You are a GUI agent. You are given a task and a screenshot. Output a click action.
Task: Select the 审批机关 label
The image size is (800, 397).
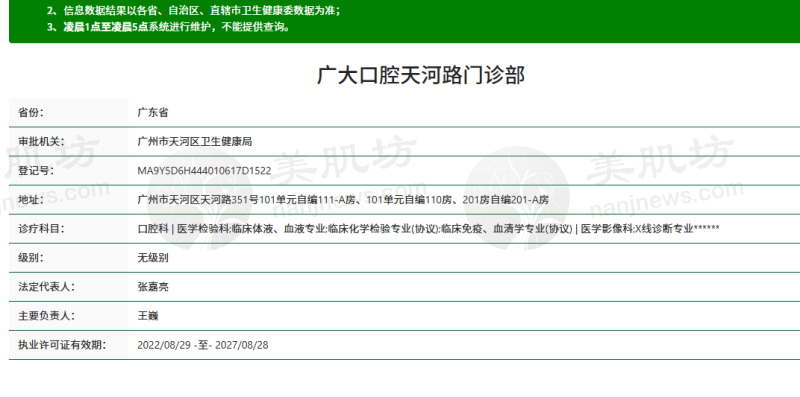pos(41,142)
